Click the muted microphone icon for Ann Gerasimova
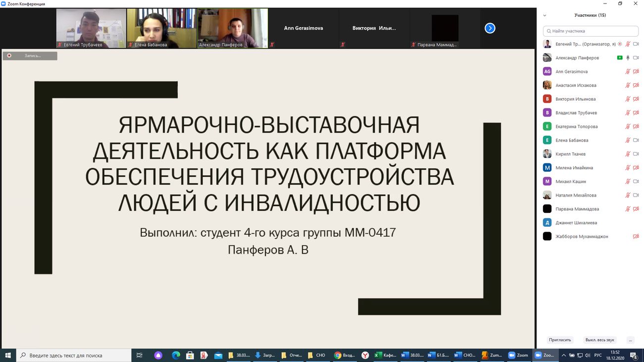 pos(628,72)
